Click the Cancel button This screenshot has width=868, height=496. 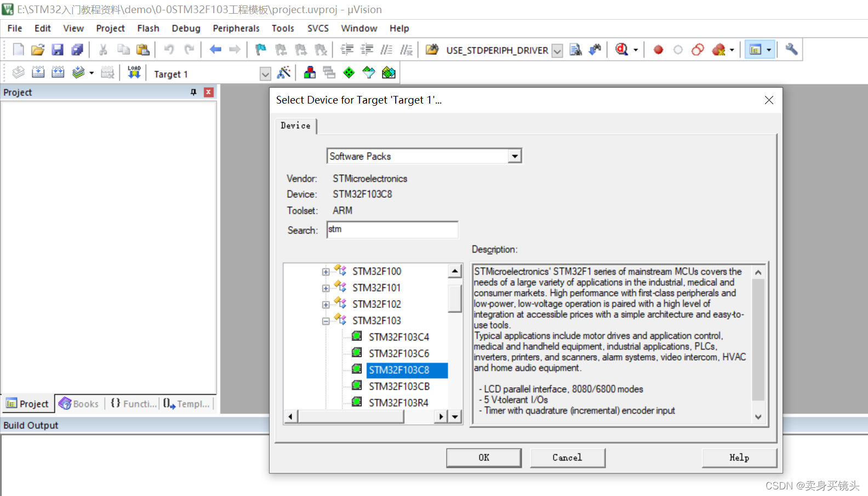(x=567, y=458)
